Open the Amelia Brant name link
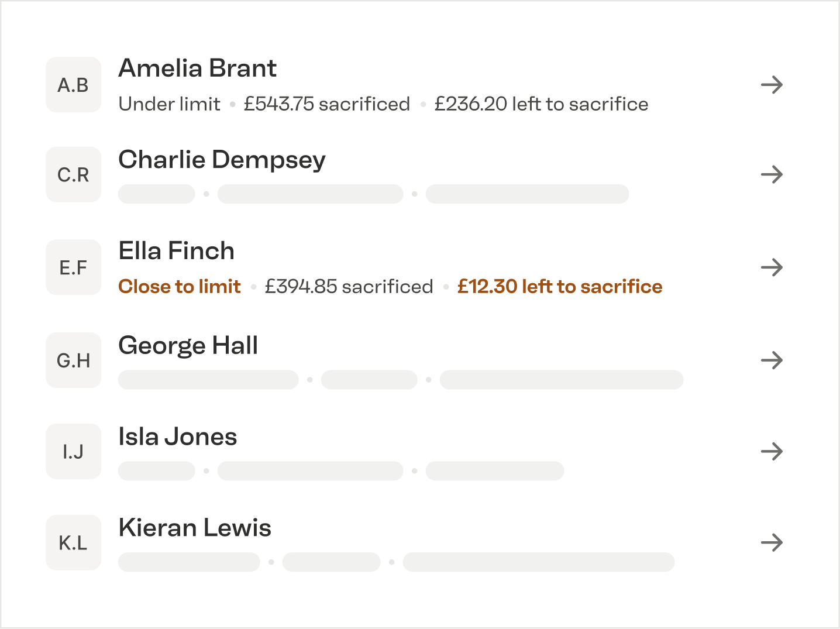Image resolution: width=840 pixels, height=629 pixels. click(x=197, y=68)
